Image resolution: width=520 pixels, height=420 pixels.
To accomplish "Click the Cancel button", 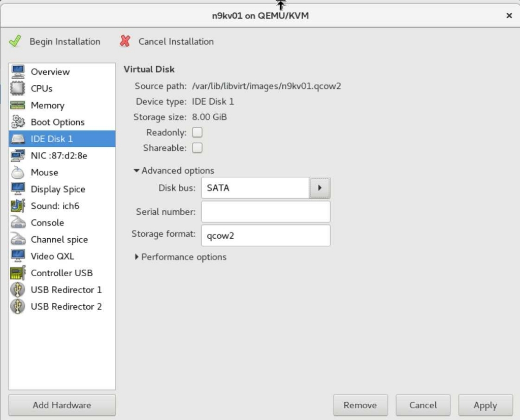I will [x=423, y=405].
